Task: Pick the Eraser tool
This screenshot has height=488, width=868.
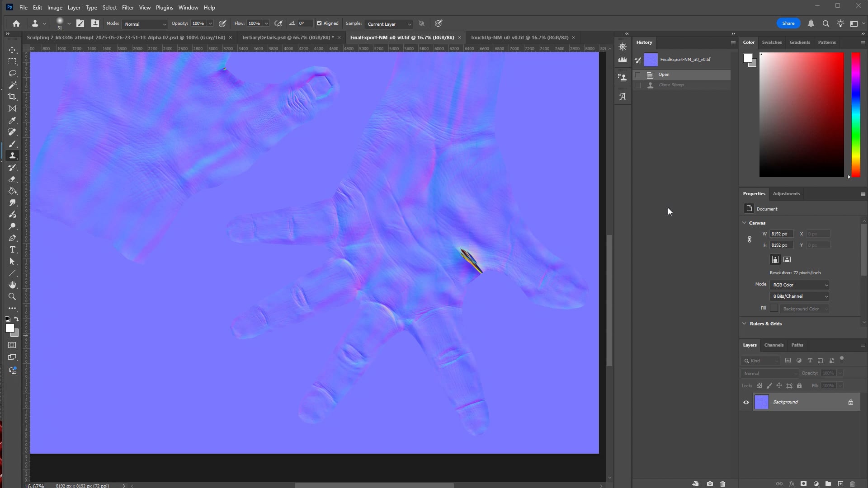Action: tap(12, 179)
